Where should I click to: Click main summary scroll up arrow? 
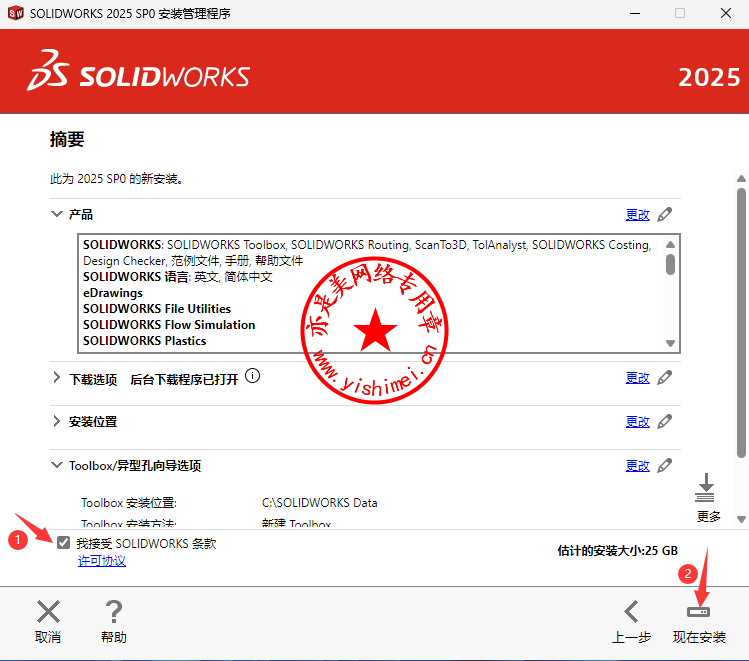click(x=741, y=179)
